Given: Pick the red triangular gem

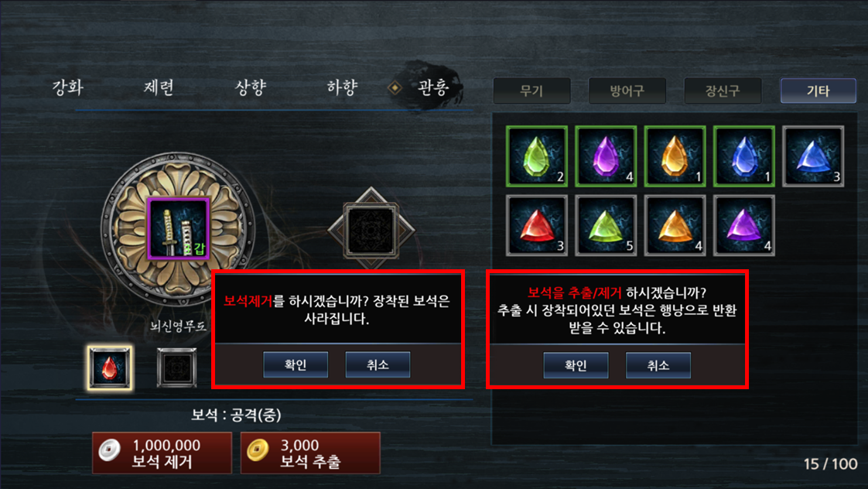Looking at the screenshot, I should click(536, 225).
